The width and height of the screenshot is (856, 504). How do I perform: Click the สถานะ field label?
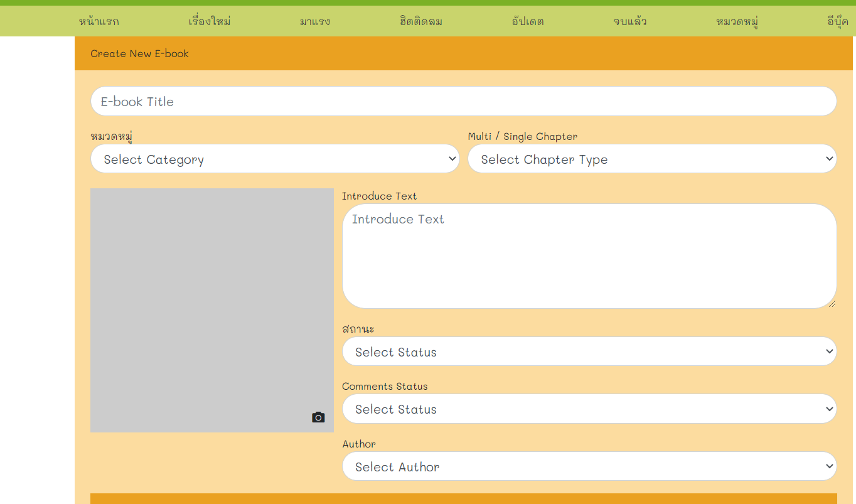tap(358, 329)
